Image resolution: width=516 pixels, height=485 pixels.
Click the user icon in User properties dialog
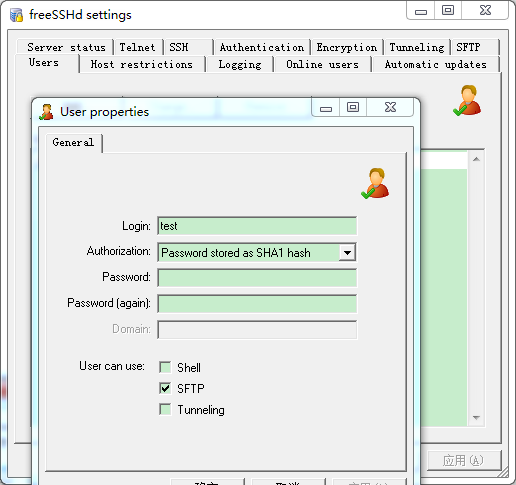pyautogui.click(x=375, y=183)
